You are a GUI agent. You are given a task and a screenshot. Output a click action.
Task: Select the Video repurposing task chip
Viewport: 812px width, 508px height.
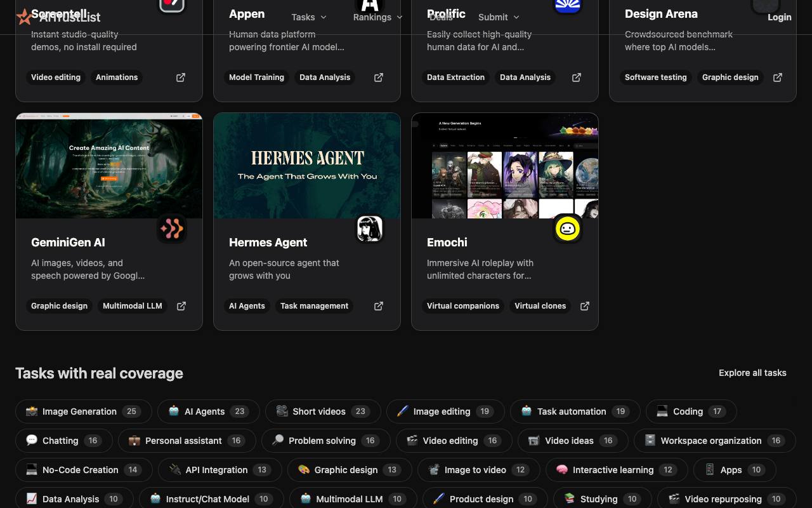coord(726,499)
